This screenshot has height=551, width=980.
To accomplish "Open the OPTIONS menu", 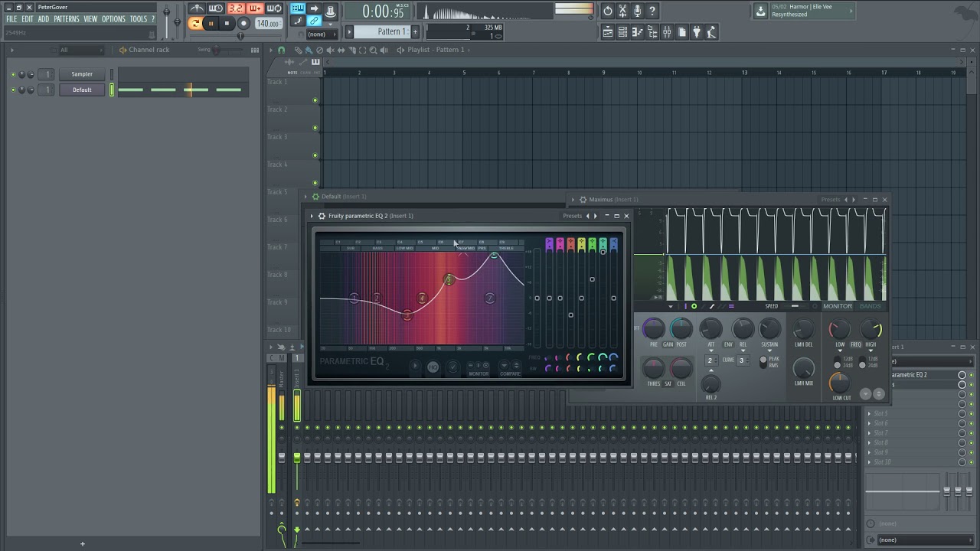I will point(113,19).
